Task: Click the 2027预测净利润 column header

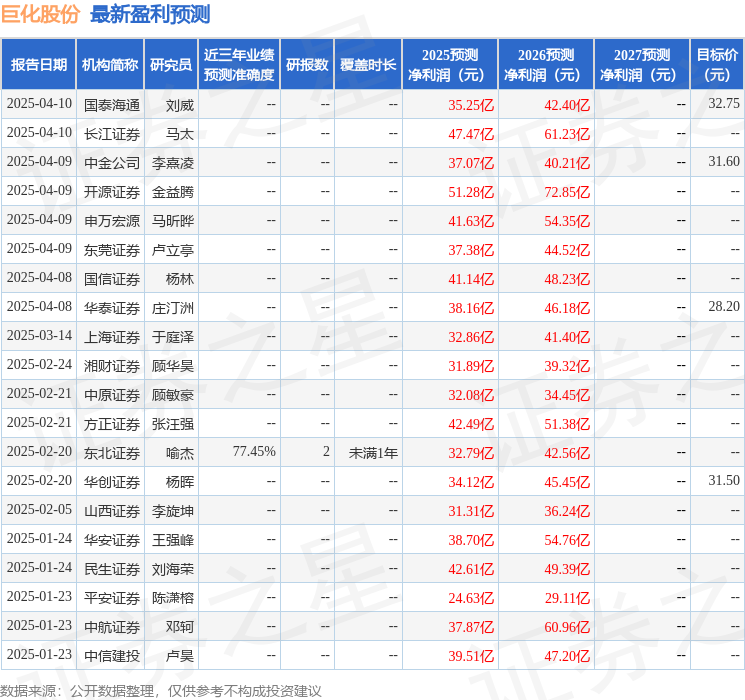Action: click(x=642, y=64)
